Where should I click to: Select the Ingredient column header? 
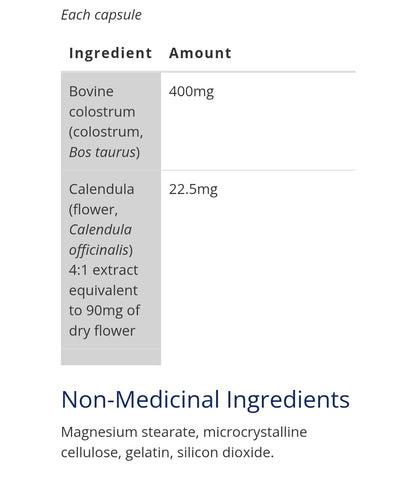(110, 53)
